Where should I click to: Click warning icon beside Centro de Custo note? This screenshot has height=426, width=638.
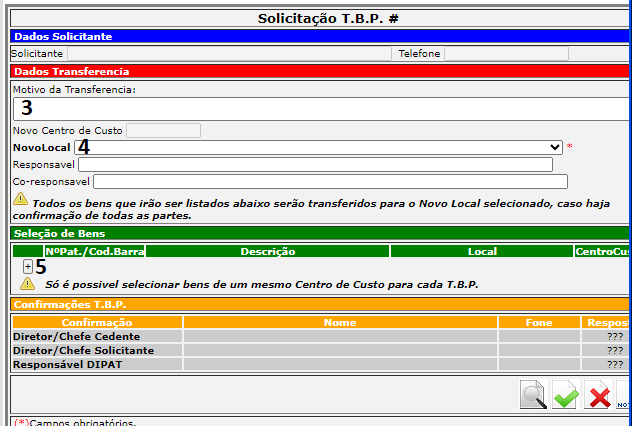tap(28, 284)
